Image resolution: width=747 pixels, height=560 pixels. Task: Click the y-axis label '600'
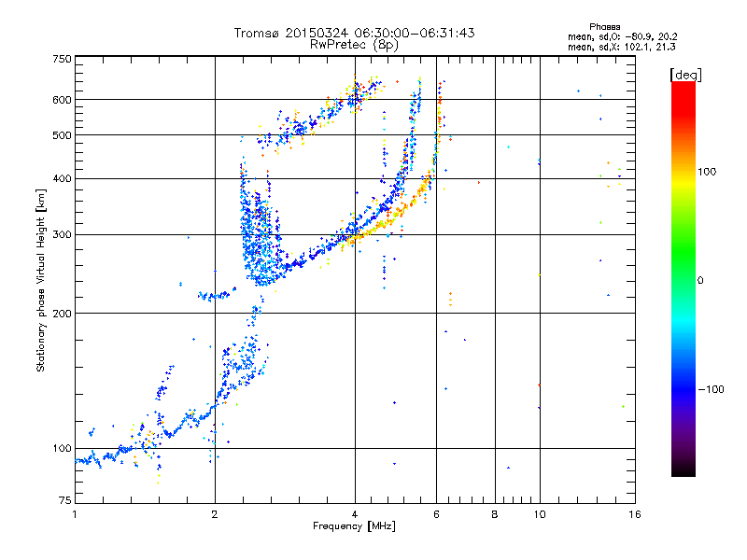(62, 100)
